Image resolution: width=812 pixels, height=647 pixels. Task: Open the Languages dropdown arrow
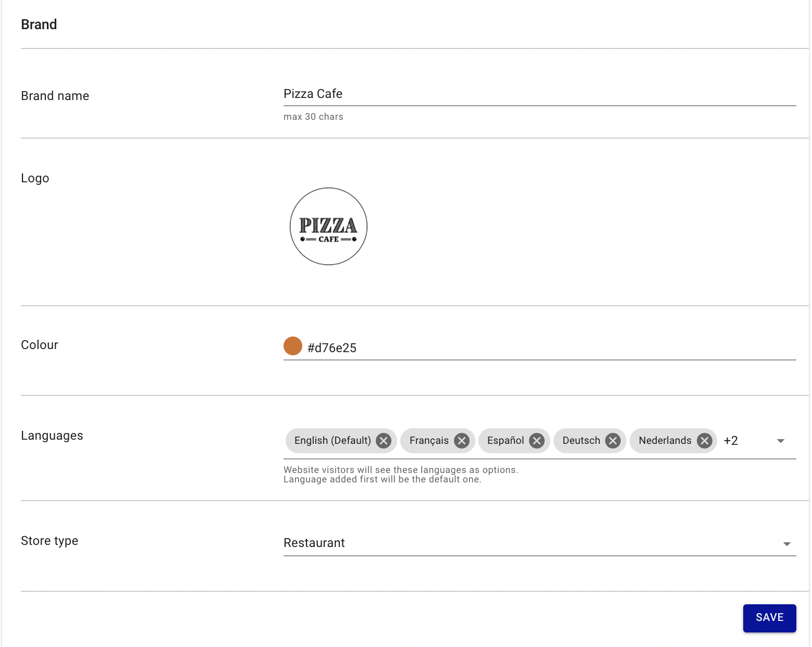pos(780,441)
